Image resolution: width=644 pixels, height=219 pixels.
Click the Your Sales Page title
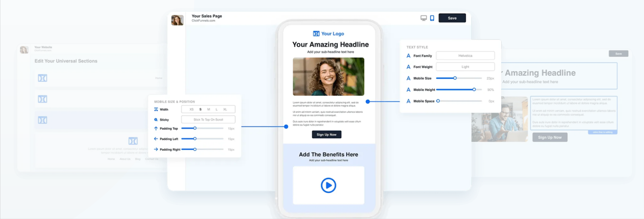click(x=207, y=16)
